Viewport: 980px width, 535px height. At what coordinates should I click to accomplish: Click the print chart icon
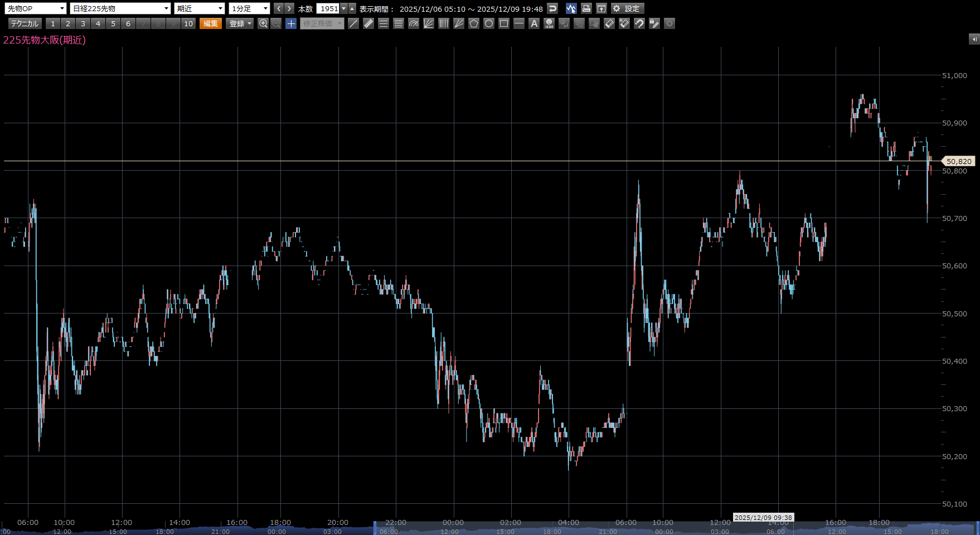(586, 8)
